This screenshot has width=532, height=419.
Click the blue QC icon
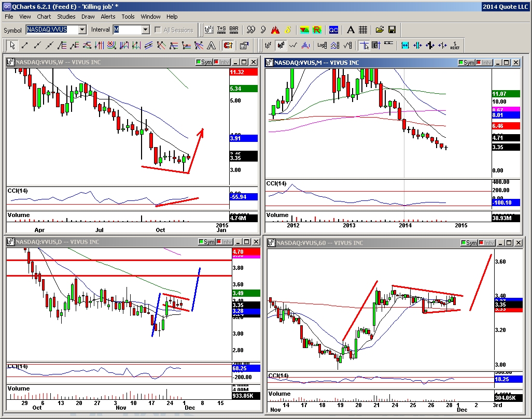(x=333, y=30)
